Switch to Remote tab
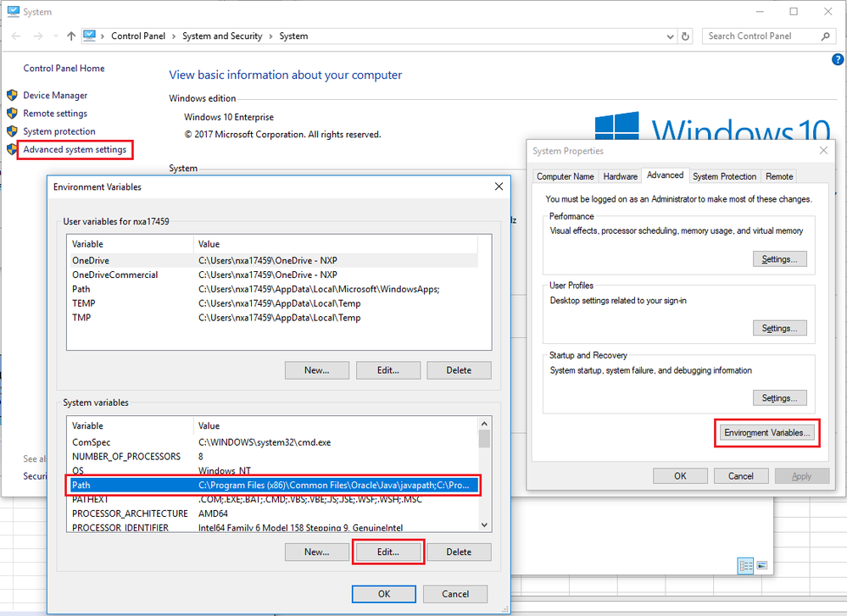This screenshot has height=616, width=847. (779, 176)
